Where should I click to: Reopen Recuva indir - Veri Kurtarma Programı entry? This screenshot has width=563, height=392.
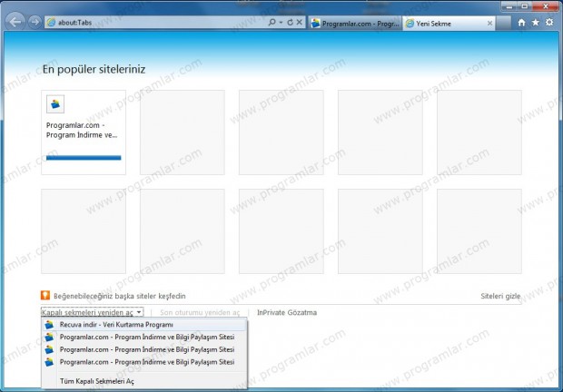pyautogui.click(x=144, y=325)
